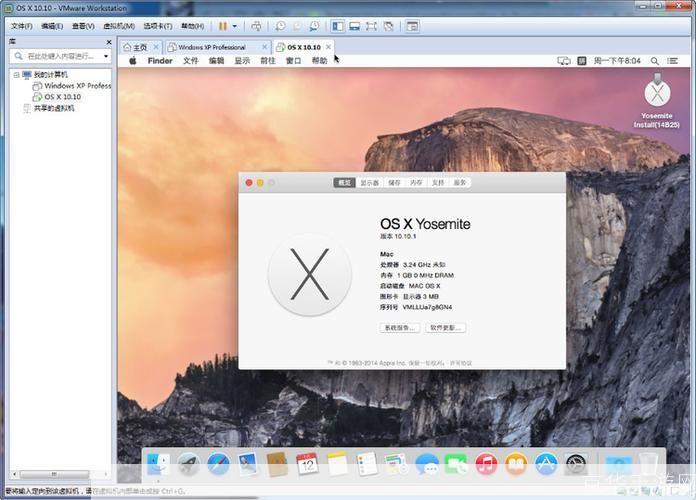Viewport: 696px width, 500px height.
Task: Open the 文件(F) menu in VMware
Action: pos(22,26)
